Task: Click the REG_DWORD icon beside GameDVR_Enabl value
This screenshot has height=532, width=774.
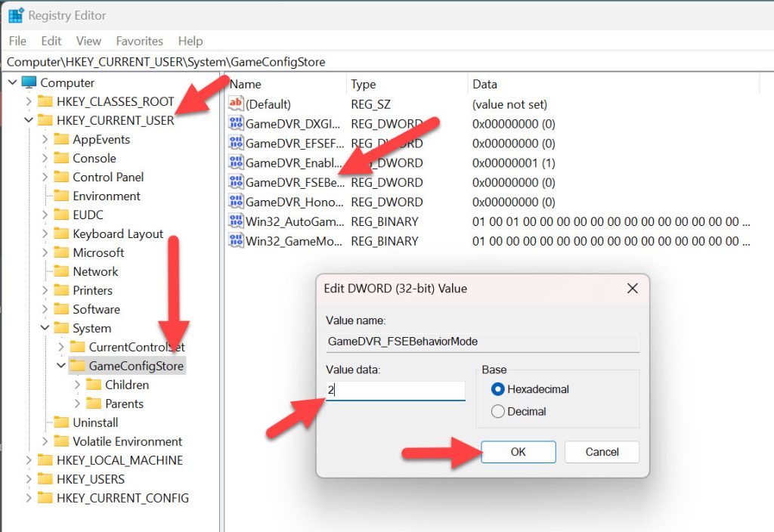Action: pyautogui.click(x=235, y=162)
